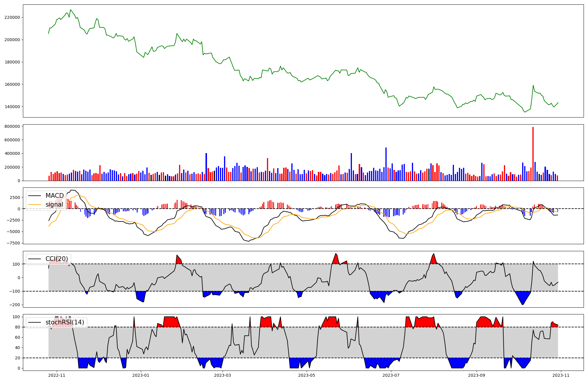Click the MACD legend label

pos(54,196)
